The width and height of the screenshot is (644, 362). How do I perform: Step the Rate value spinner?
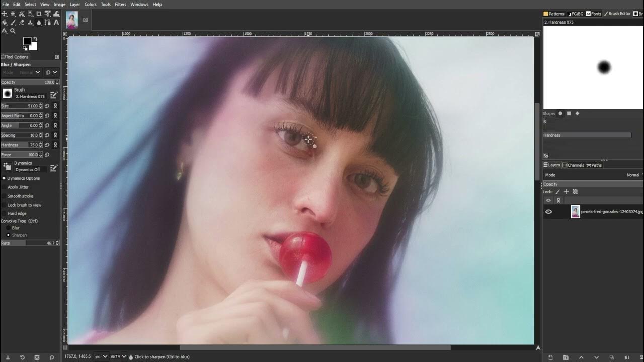(x=57, y=243)
